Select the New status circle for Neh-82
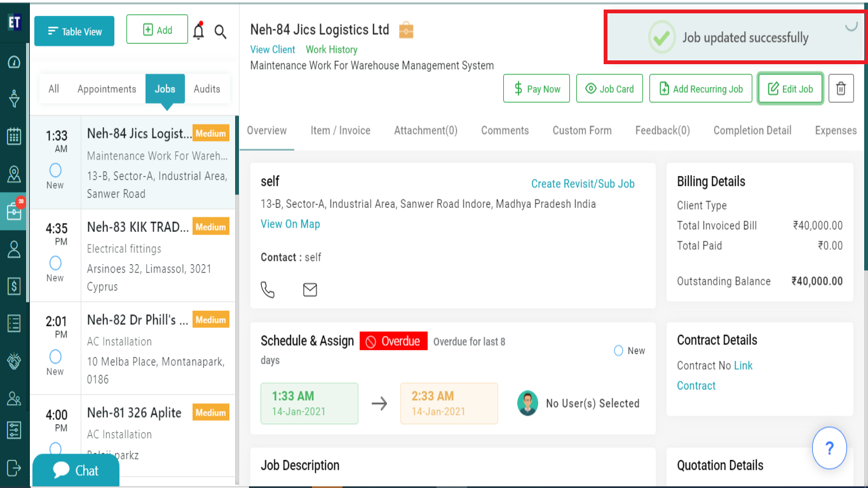Image resolution: width=868 pixels, height=488 pixels. pos(55,356)
